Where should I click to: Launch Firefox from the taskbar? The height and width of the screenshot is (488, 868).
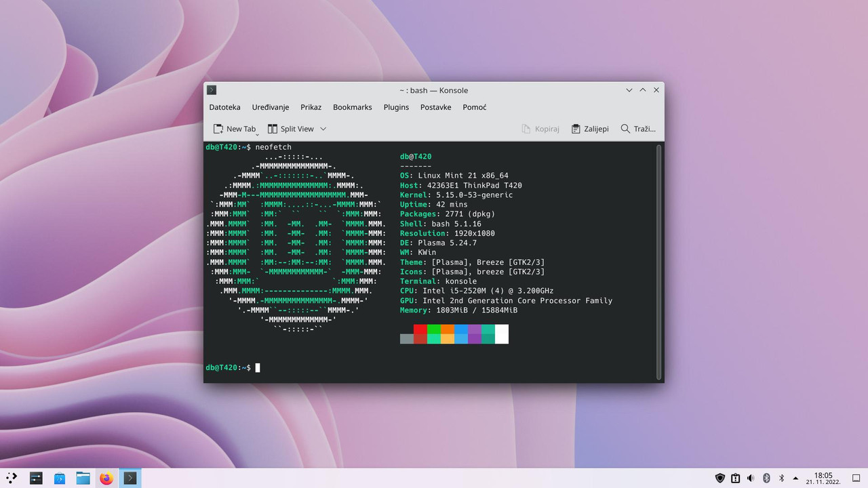click(x=106, y=478)
